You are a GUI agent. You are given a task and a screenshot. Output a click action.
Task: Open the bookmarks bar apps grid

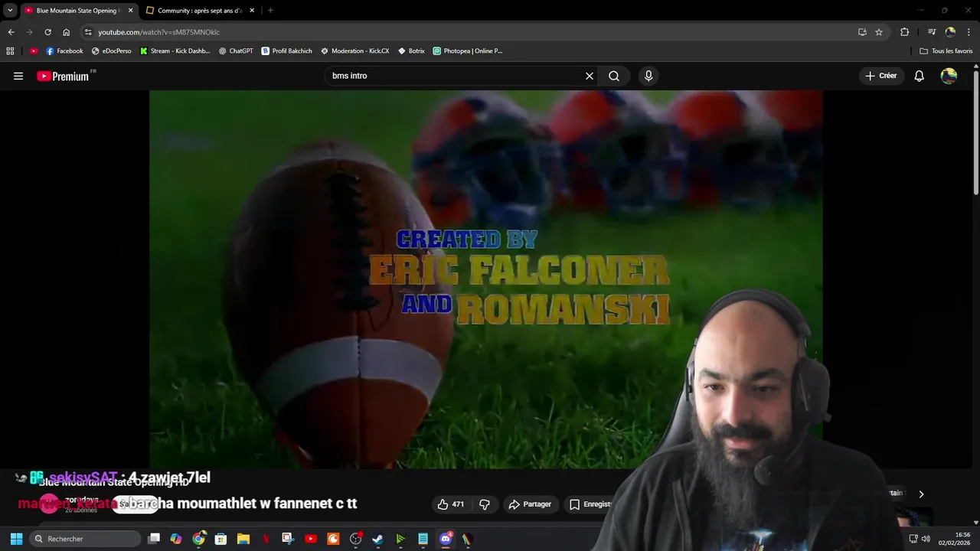click(10, 51)
